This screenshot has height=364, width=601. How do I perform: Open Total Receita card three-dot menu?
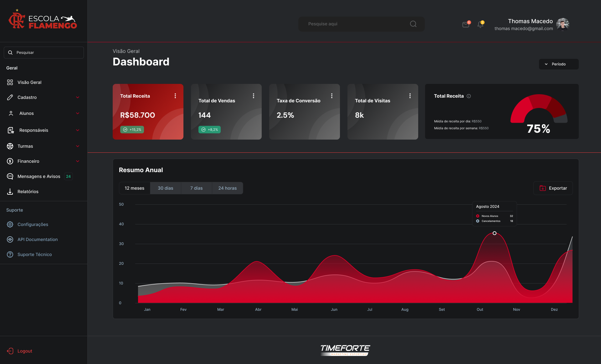coord(175,96)
